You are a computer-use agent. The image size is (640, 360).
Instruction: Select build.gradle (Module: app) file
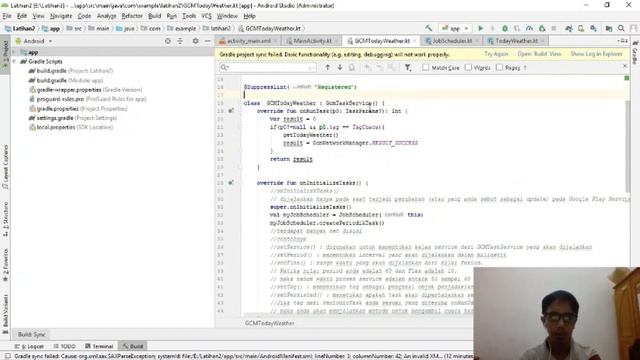point(66,80)
